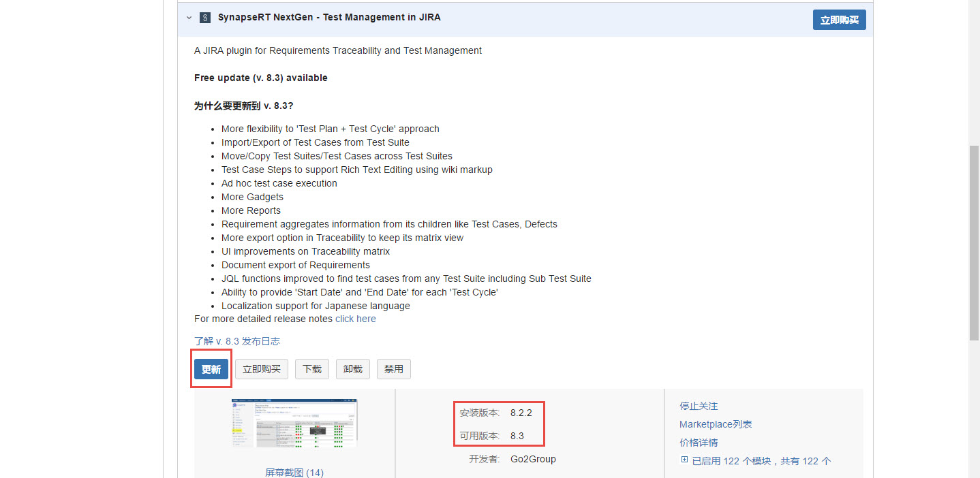Click the 卸载 button
The image size is (980, 478).
tap(353, 369)
